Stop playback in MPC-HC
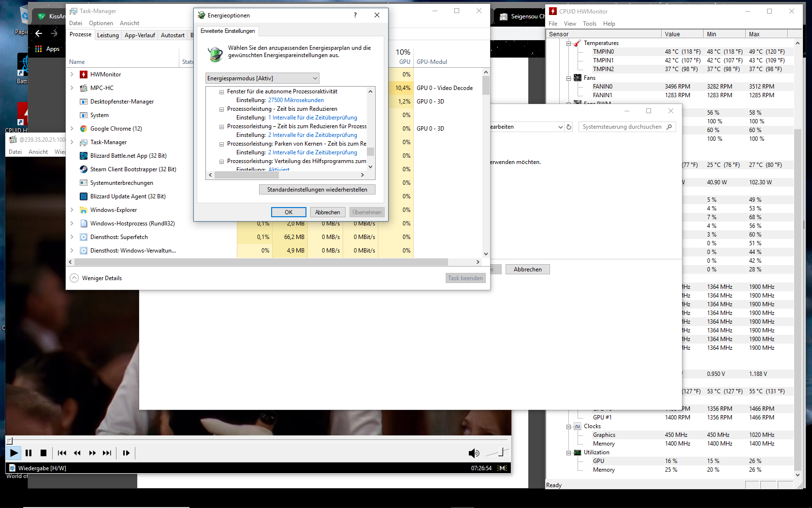The width and height of the screenshot is (812, 508). [43, 453]
